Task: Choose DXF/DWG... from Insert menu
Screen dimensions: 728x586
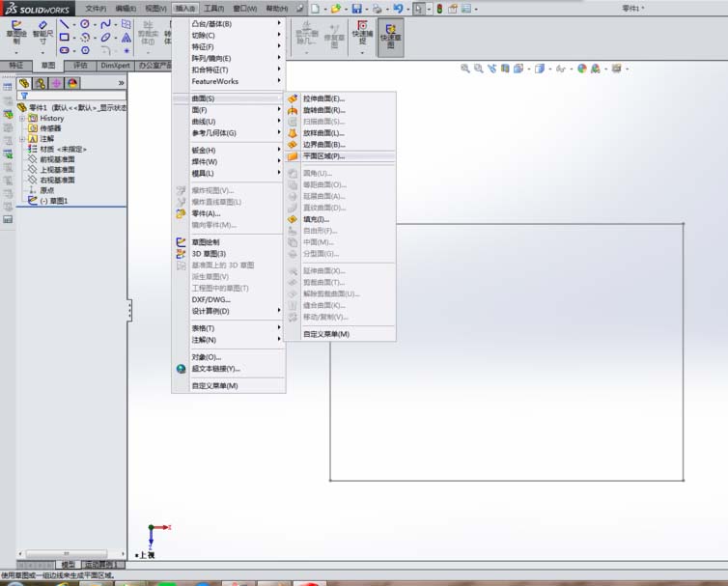Action: (x=229, y=299)
